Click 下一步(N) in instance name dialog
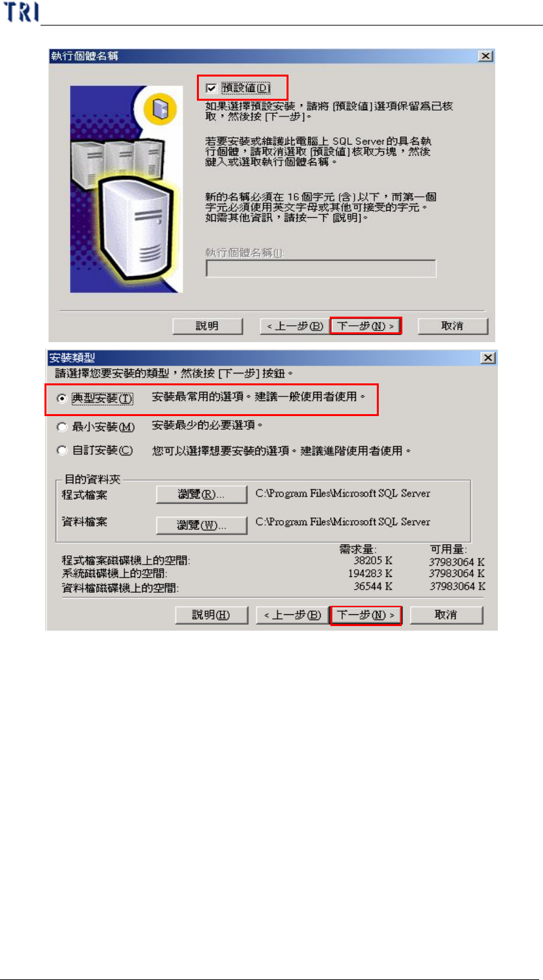543x980 pixels. [365, 326]
